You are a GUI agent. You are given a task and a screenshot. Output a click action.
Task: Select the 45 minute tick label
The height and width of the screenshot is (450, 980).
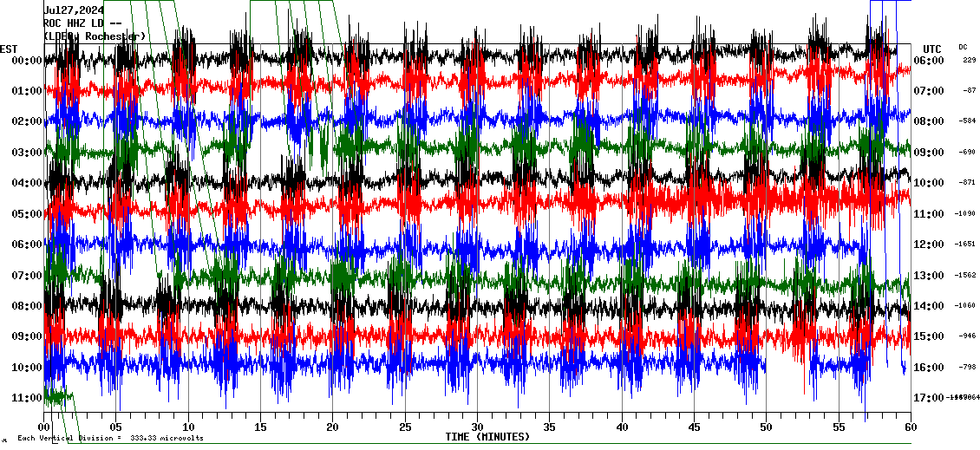point(694,427)
